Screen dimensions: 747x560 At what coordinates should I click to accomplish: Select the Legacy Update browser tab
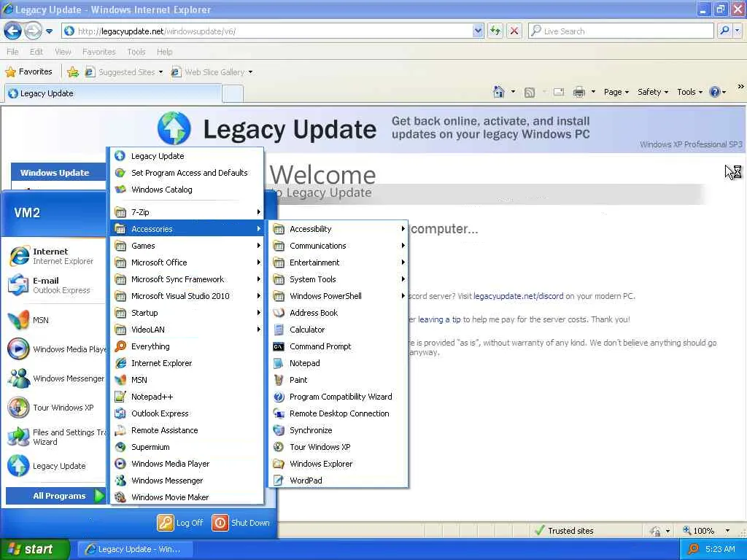click(113, 93)
